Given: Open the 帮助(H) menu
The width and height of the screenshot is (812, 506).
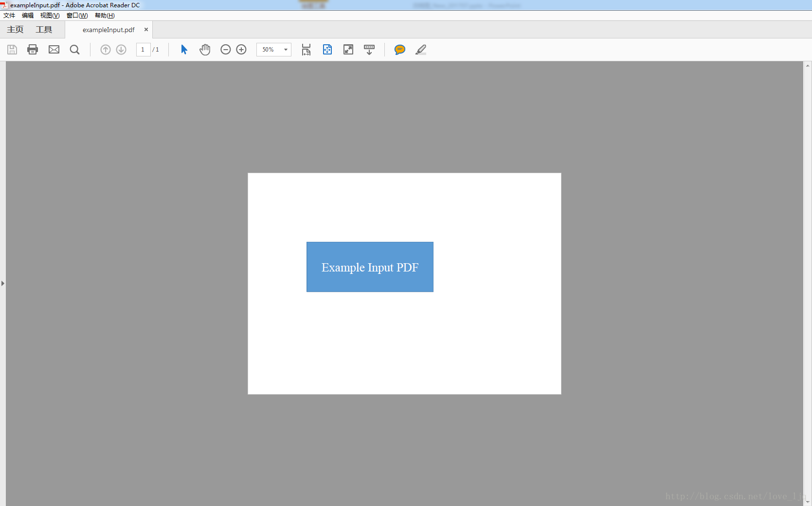Looking at the screenshot, I should [x=105, y=16].
